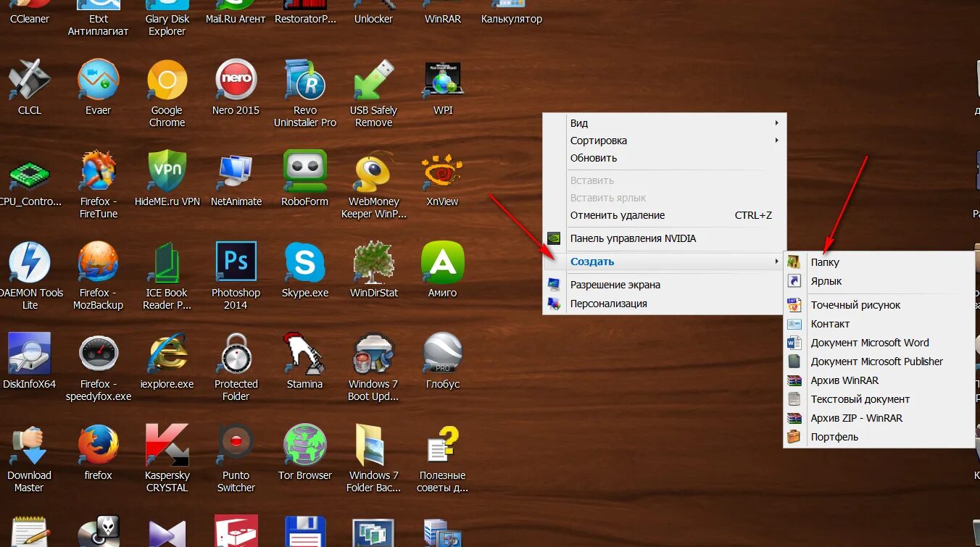Select the Tor Browser icon
Screen dimensions: 980x547
(304, 446)
